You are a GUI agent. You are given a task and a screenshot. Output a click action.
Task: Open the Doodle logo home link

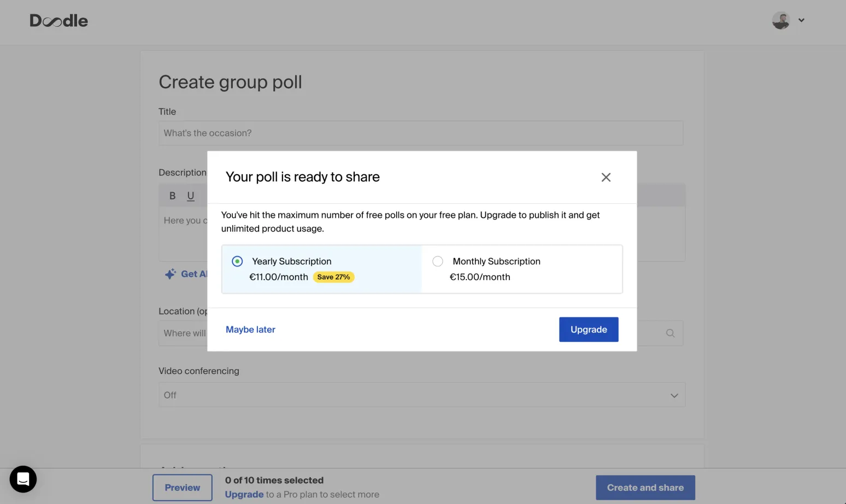pyautogui.click(x=59, y=21)
